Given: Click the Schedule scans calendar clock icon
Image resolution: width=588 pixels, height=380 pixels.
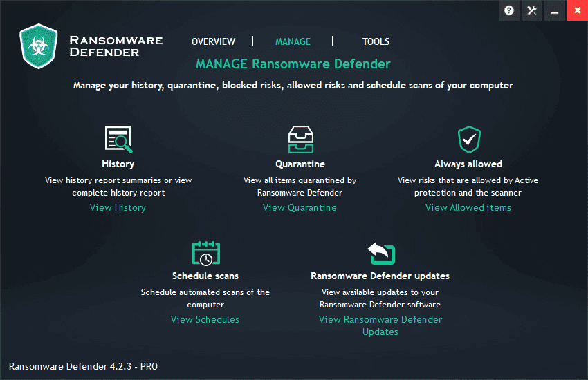Looking at the screenshot, I should (206, 253).
